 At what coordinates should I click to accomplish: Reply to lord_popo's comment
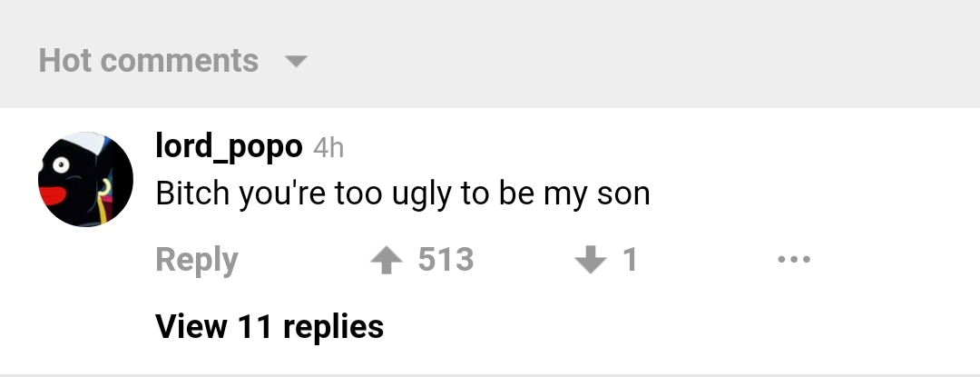(x=196, y=261)
